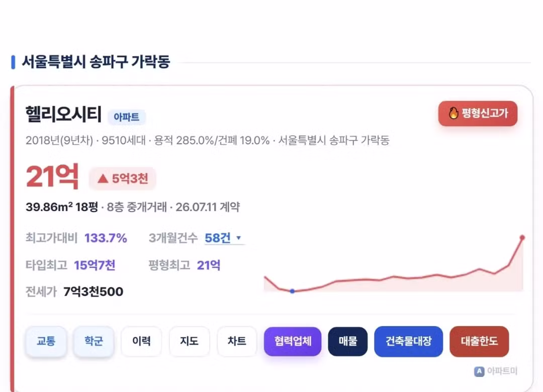Click the 아파트미 logo icon
The height and width of the screenshot is (392, 543).
pyautogui.click(x=479, y=371)
